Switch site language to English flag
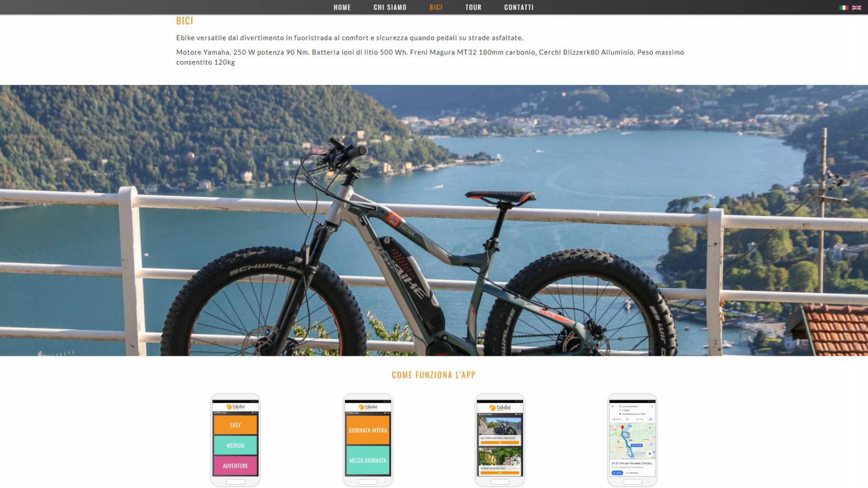Screen dimensions: 868x488 tap(857, 8)
